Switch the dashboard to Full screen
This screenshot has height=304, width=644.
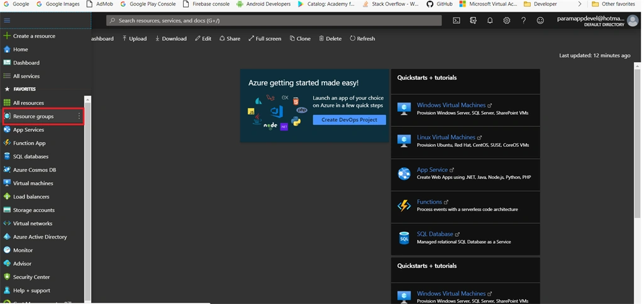pos(265,38)
